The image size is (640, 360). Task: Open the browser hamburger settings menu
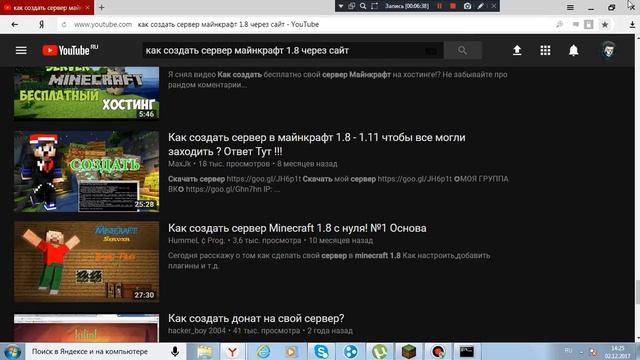(570, 7)
